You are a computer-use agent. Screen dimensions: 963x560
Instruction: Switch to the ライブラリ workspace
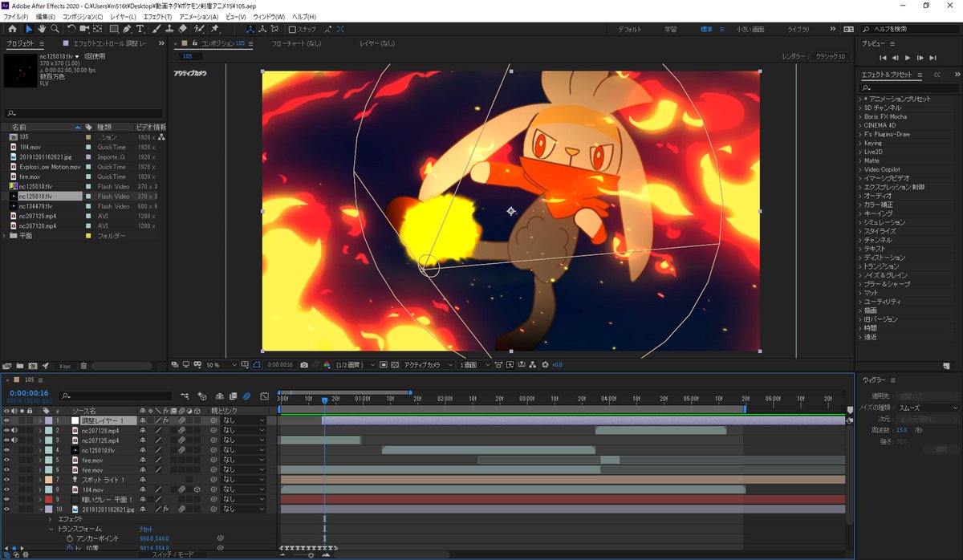coord(798,30)
